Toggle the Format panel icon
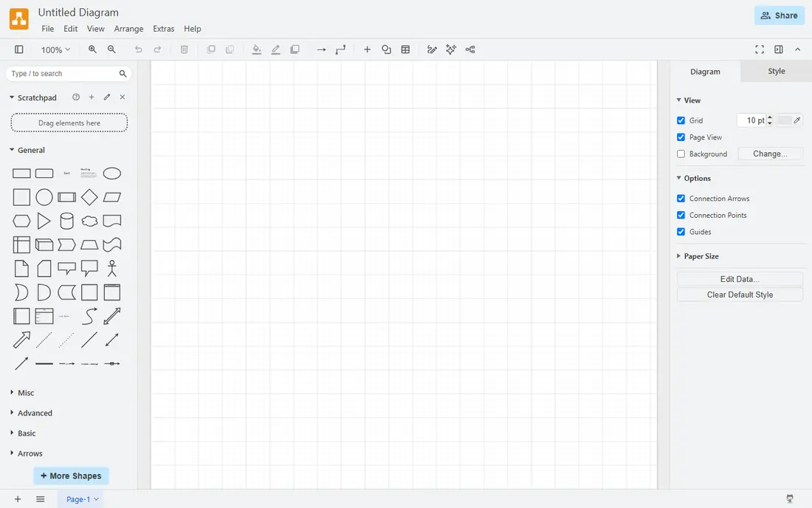The height and width of the screenshot is (508, 812). (x=778, y=49)
